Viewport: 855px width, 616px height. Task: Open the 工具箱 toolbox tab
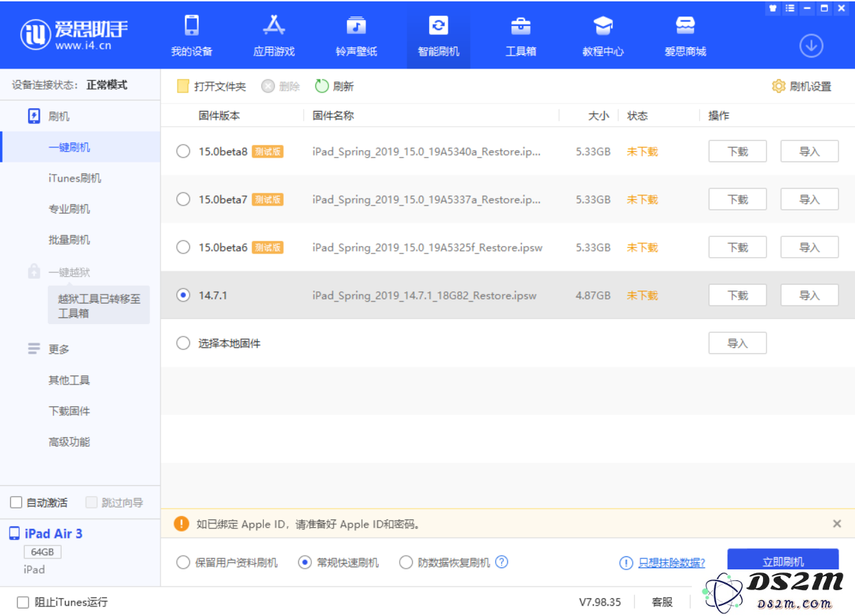point(520,36)
